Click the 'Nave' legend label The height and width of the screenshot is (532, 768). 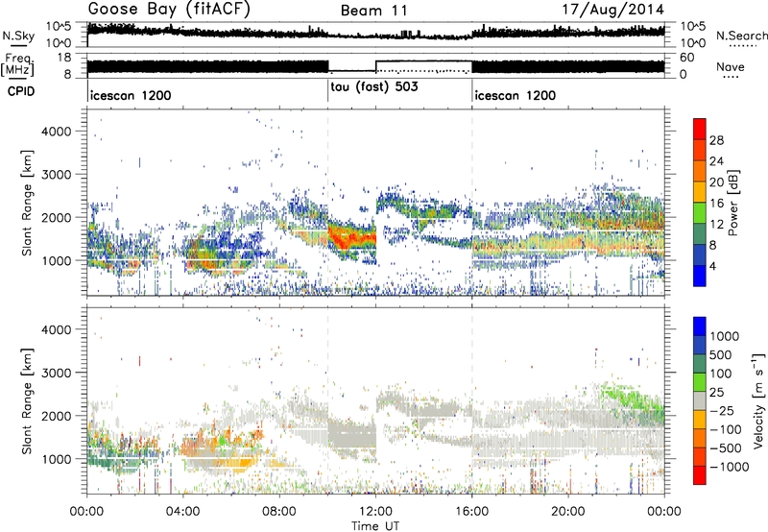click(x=731, y=66)
